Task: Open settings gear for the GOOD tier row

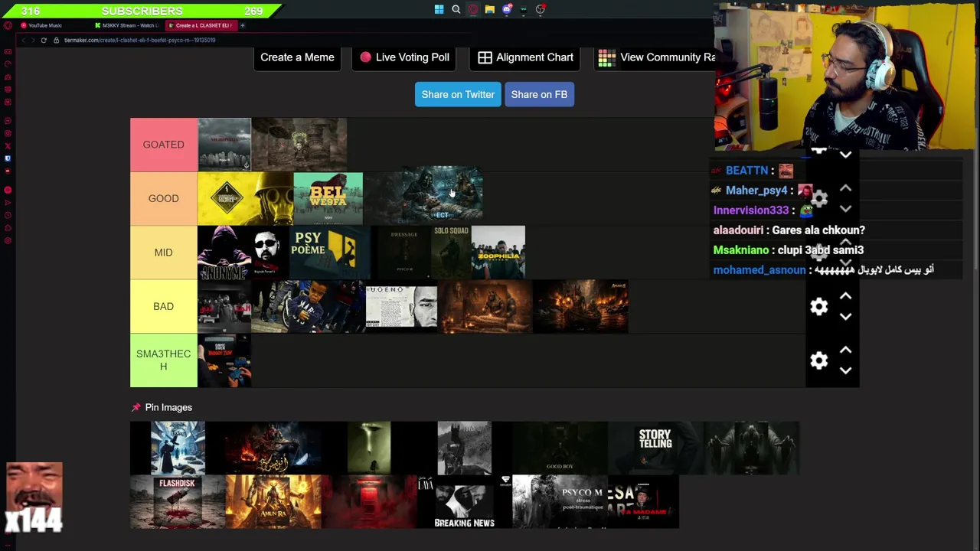Action: point(819,199)
